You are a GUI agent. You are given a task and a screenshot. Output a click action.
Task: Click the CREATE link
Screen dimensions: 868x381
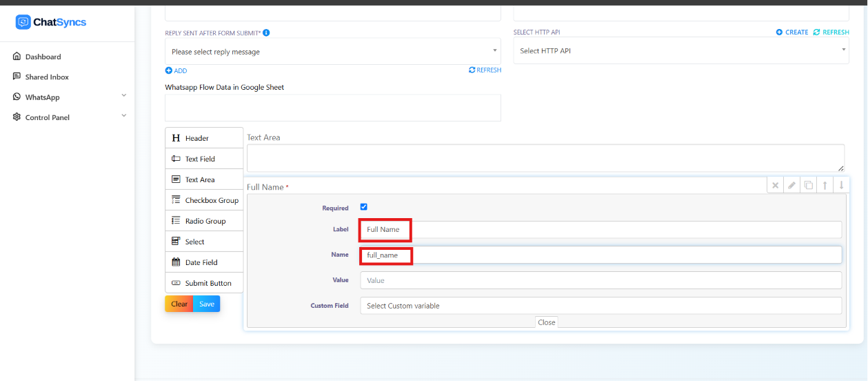pyautogui.click(x=797, y=32)
